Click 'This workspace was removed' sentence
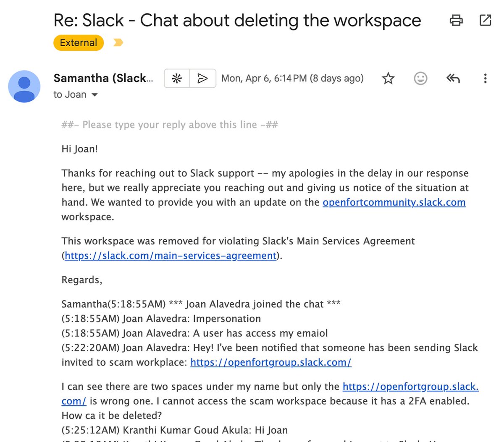Image resolution: width=504 pixels, height=442 pixels. [238, 241]
